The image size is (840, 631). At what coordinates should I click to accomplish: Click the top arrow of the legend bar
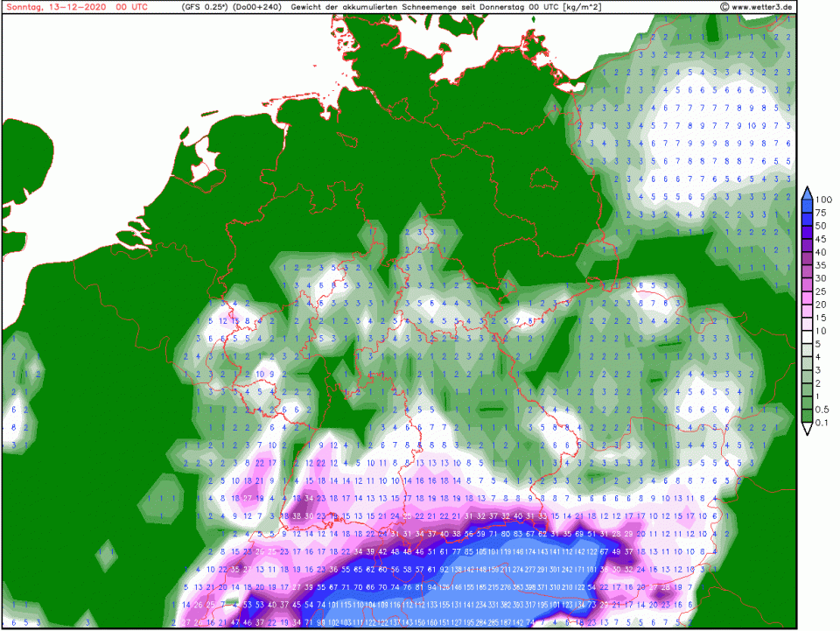pyautogui.click(x=807, y=191)
